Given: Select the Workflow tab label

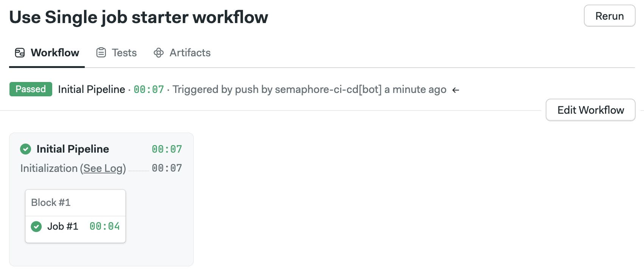Looking at the screenshot, I should [55, 53].
